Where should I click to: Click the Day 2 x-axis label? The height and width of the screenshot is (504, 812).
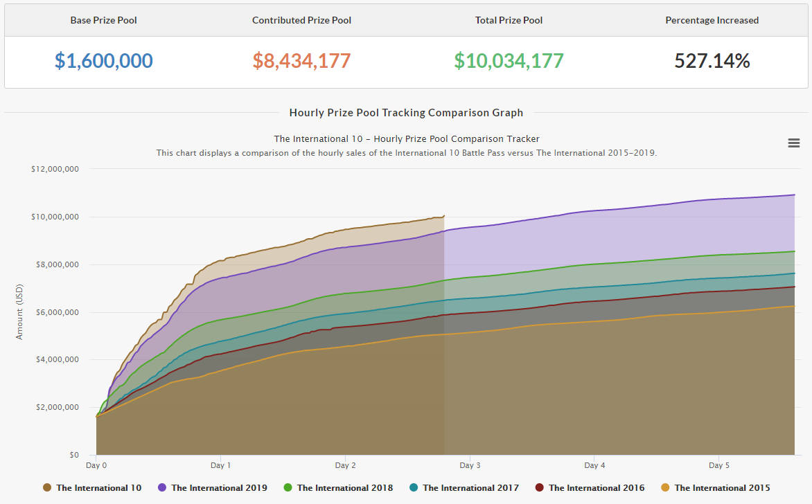pos(346,465)
